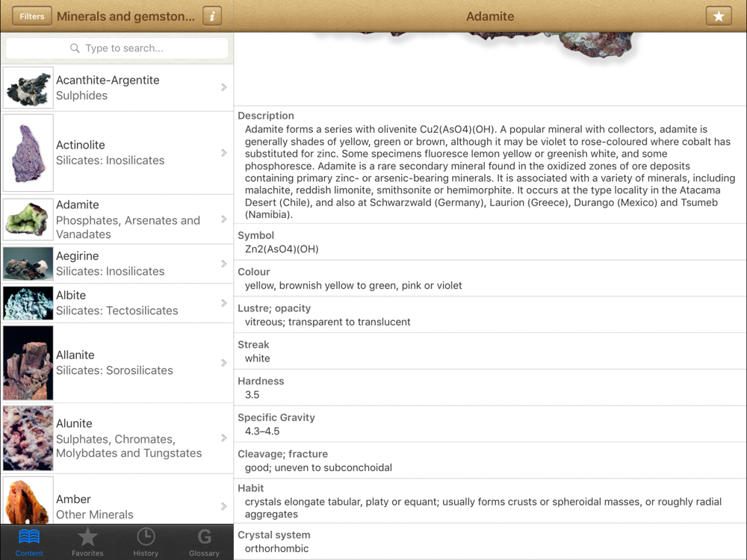This screenshot has width=747, height=560.
Task: Click the magnifying glass search icon
Action: click(x=75, y=48)
